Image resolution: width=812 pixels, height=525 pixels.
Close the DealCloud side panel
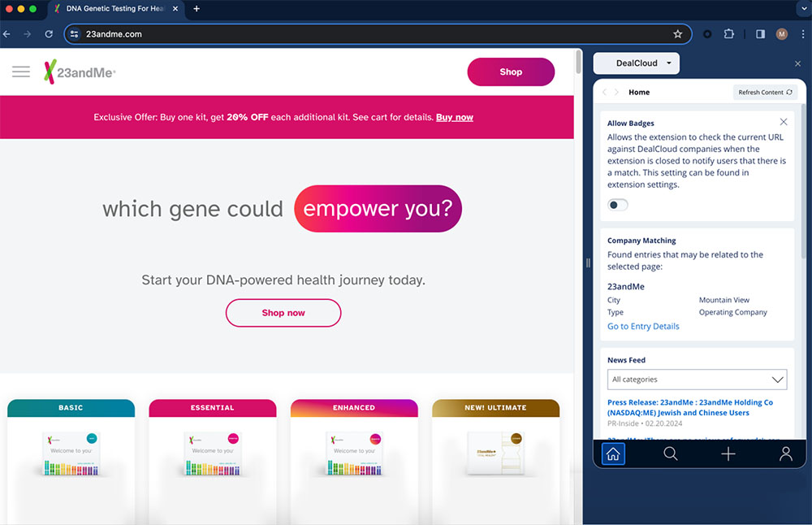coord(797,63)
